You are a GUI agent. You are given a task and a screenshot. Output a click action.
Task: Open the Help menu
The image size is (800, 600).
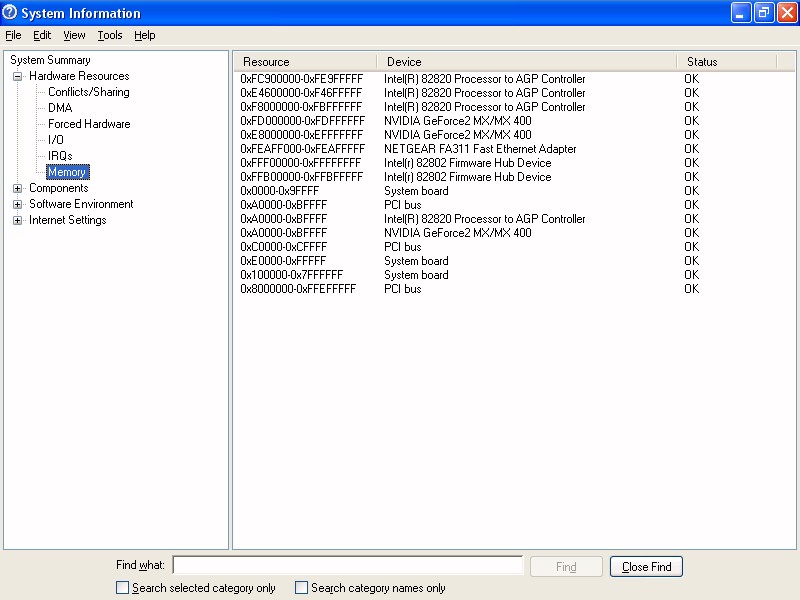tap(144, 35)
